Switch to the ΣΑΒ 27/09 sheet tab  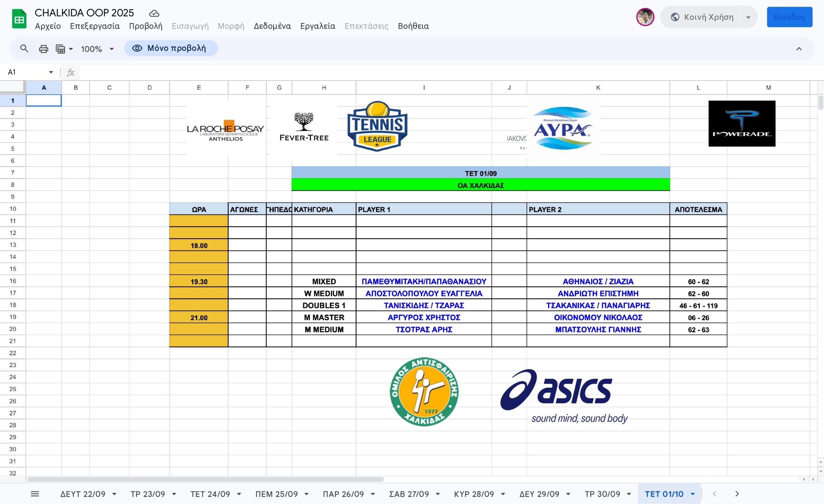pyautogui.click(x=409, y=494)
